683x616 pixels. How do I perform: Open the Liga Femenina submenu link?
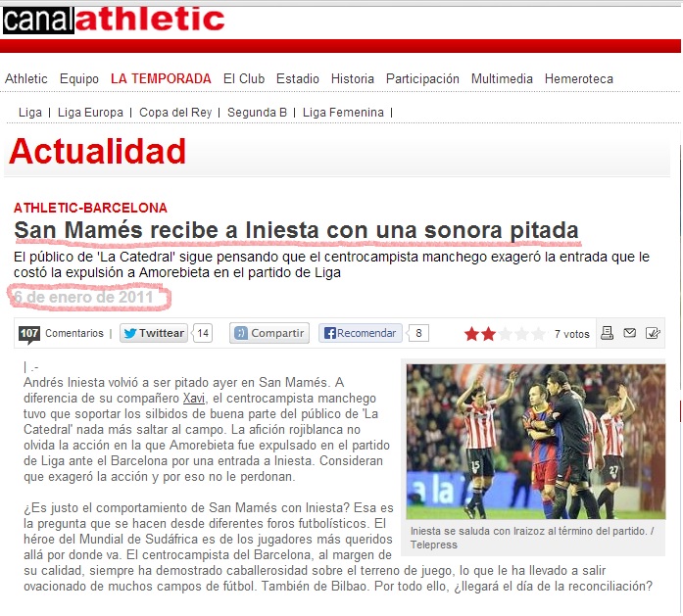click(x=343, y=113)
